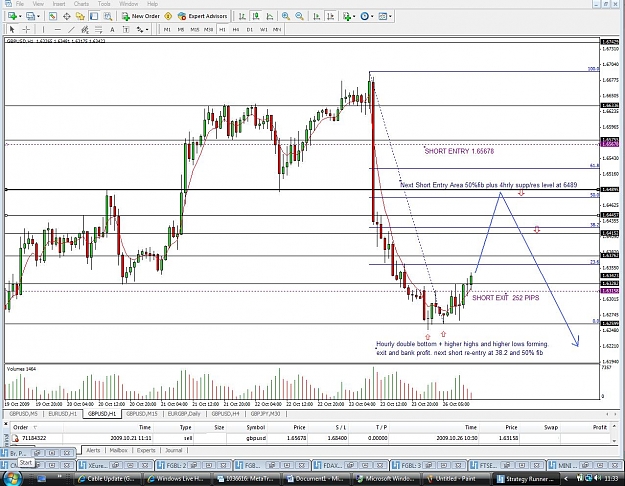Select the Horizontal Line tool
The width and height of the screenshot is (625, 486).
(57, 30)
